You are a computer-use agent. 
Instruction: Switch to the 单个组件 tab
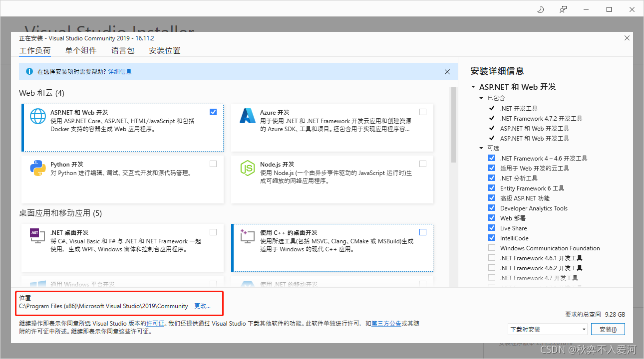81,50
